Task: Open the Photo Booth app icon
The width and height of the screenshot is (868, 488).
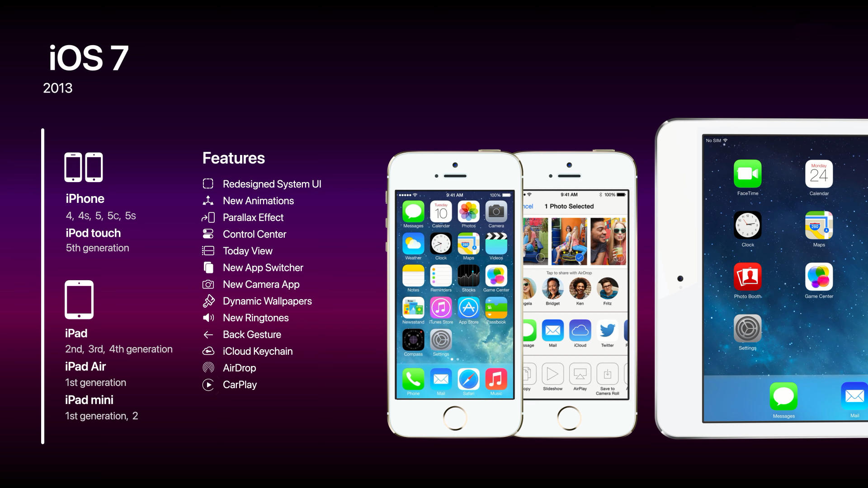Action: click(x=748, y=278)
